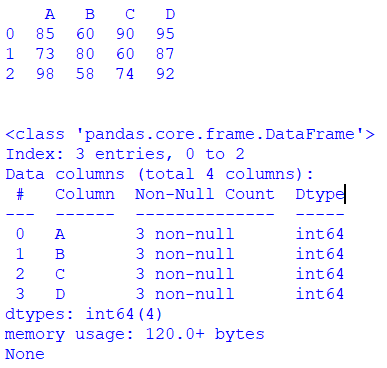This screenshot has height=368, width=387.
Task: Click column name C in info listing
Action: pos(60,274)
